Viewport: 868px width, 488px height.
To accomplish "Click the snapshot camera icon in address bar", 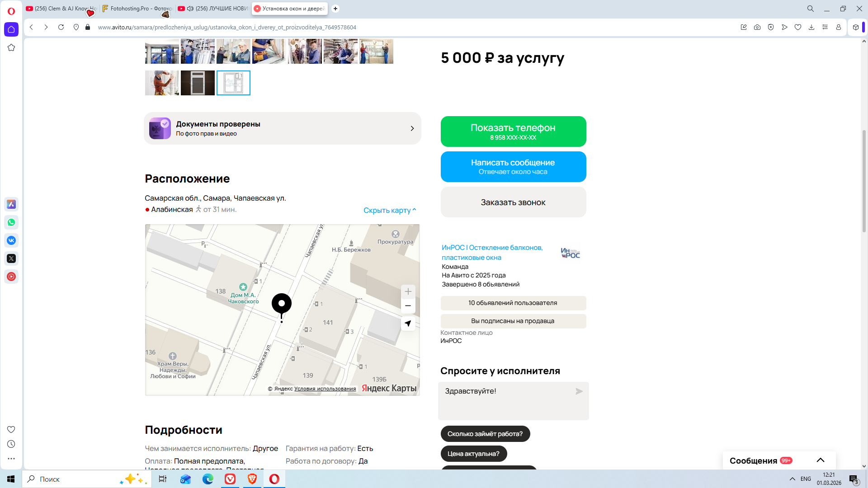I will 757,27.
